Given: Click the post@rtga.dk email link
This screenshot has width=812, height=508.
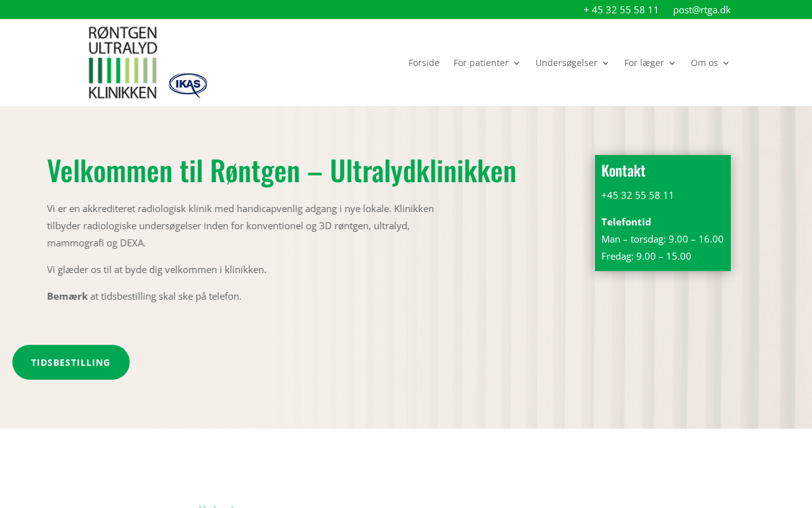Looking at the screenshot, I should tap(702, 10).
